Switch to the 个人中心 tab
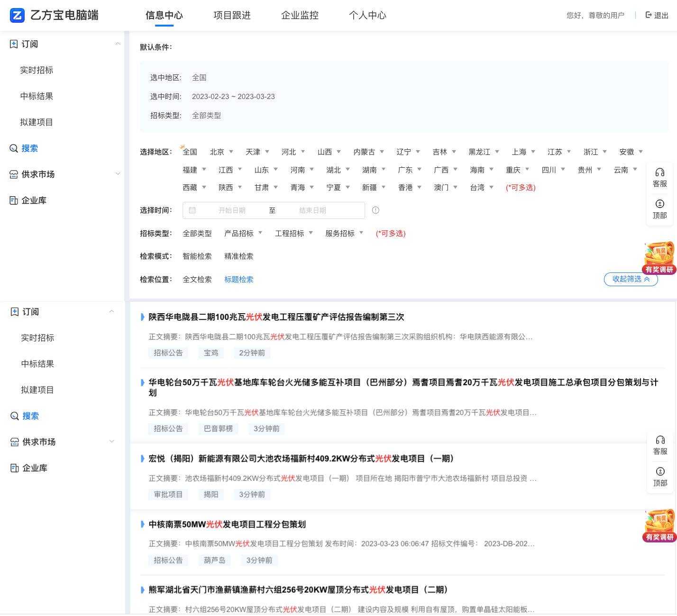This screenshot has height=616, width=677. 367,15
